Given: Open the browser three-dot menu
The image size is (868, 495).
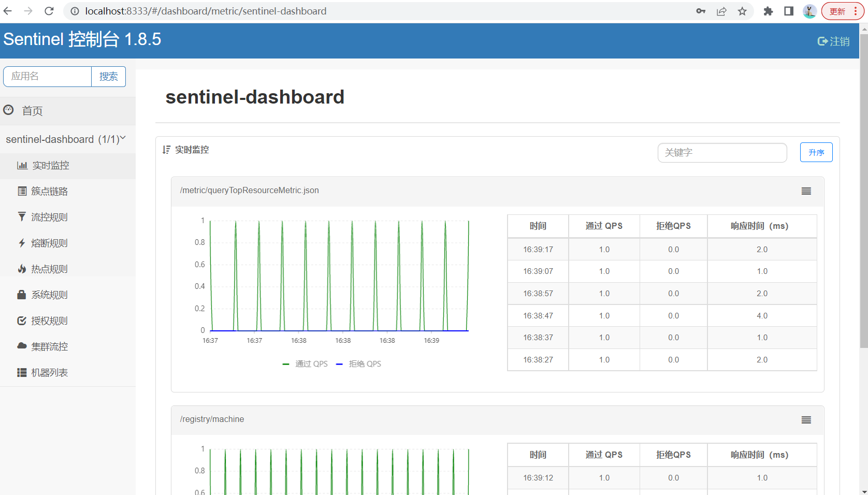Looking at the screenshot, I should click(856, 11).
